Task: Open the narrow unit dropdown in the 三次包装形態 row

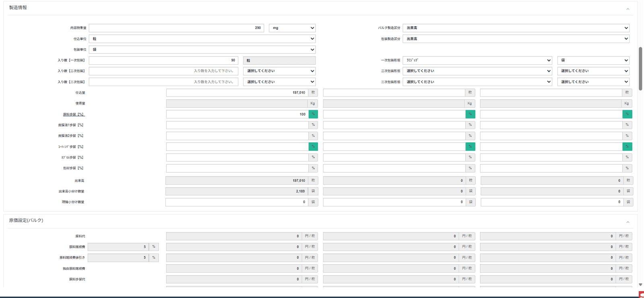Action: pyautogui.click(x=593, y=82)
